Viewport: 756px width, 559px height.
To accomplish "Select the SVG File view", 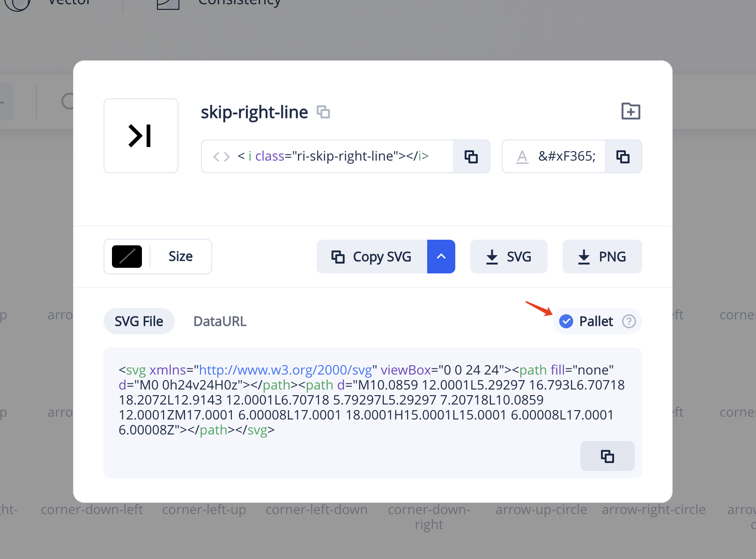I will tap(139, 321).
